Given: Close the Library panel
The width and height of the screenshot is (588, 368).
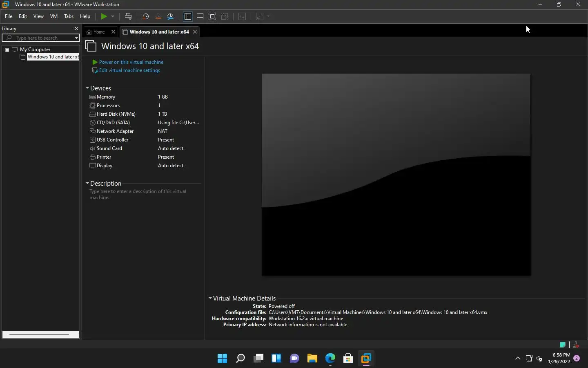Looking at the screenshot, I should [x=76, y=29].
